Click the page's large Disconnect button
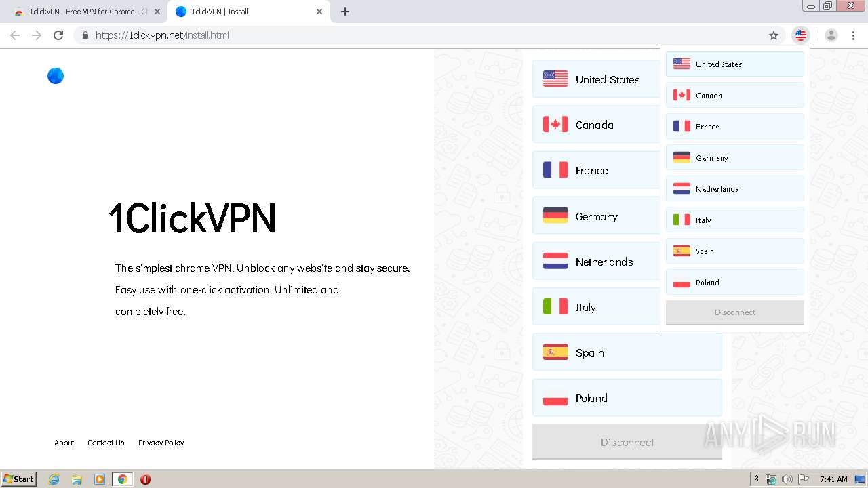 (x=627, y=442)
